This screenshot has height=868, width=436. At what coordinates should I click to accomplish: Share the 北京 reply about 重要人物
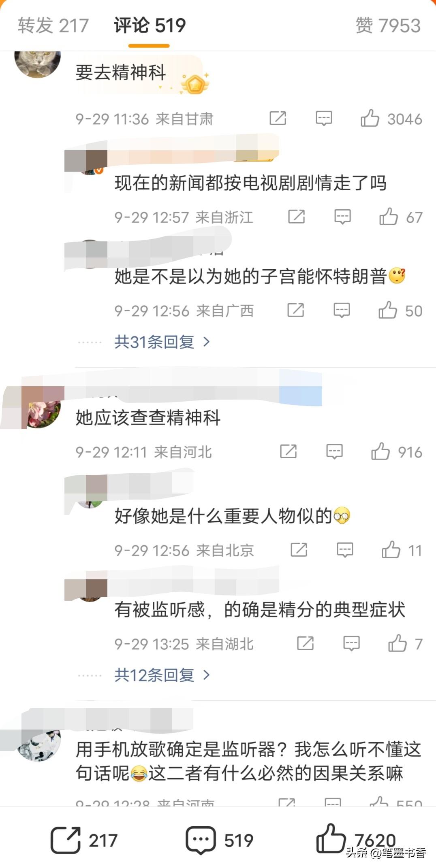[299, 550]
